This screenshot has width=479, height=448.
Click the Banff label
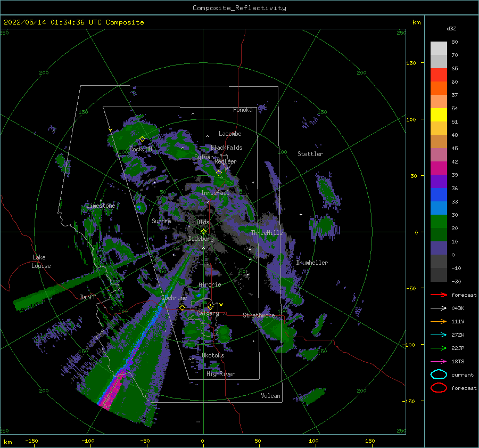click(x=88, y=297)
